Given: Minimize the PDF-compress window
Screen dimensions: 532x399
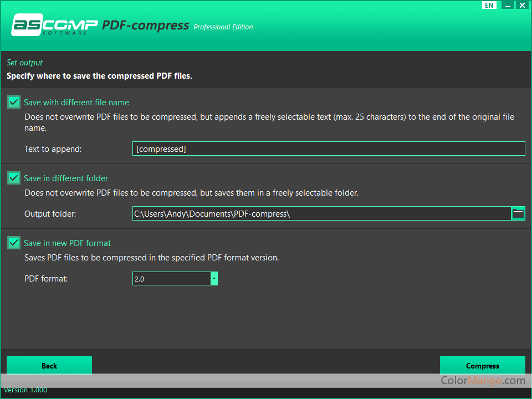Looking at the screenshot, I should (x=507, y=5).
